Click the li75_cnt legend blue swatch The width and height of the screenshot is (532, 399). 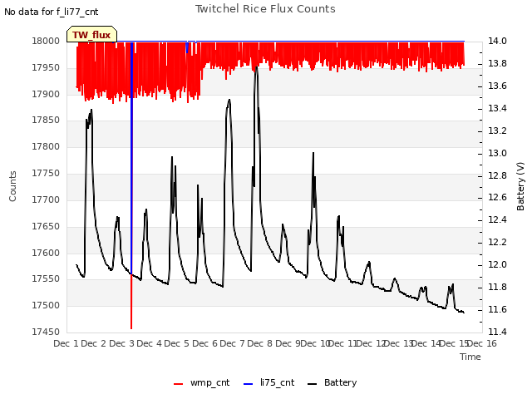[248, 384]
